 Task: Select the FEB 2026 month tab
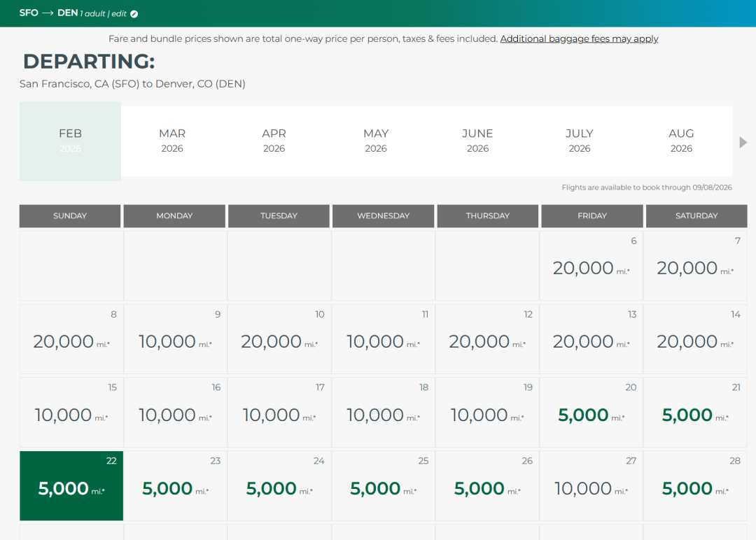point(70,141)
